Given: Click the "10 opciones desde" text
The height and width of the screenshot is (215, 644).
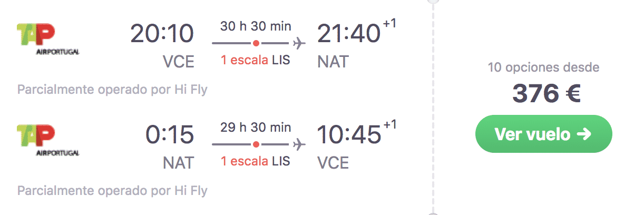Looking at the screenshot, I should pyautogui.click(x=543, y=68).
